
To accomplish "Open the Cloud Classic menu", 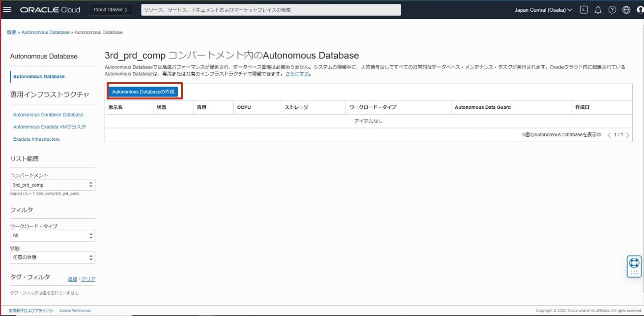I will click(x=110, y=9).
